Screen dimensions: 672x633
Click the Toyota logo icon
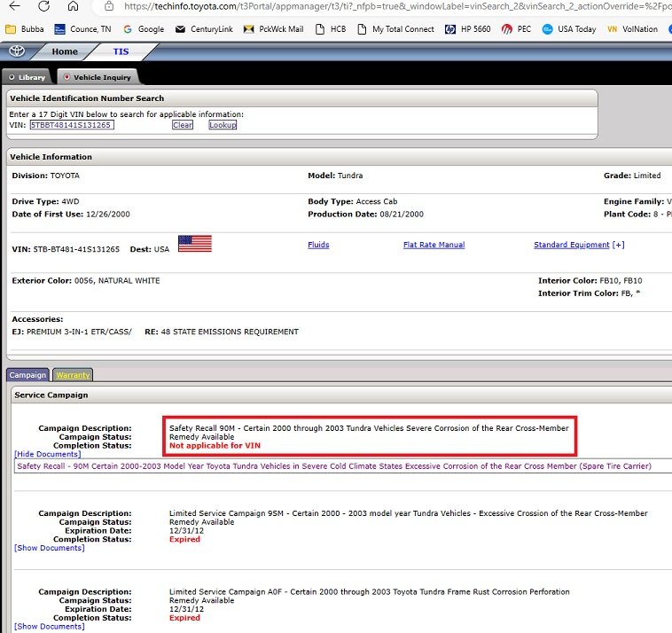pos(17,51)
